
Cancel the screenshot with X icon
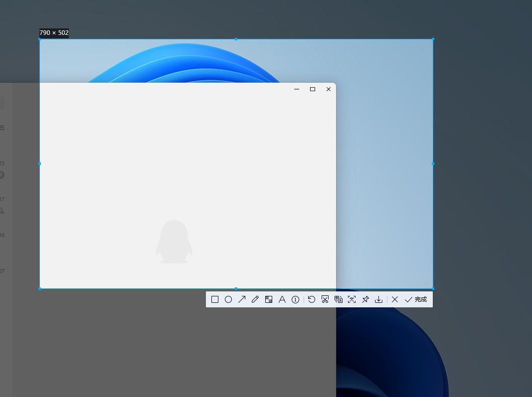pos(395,299)
